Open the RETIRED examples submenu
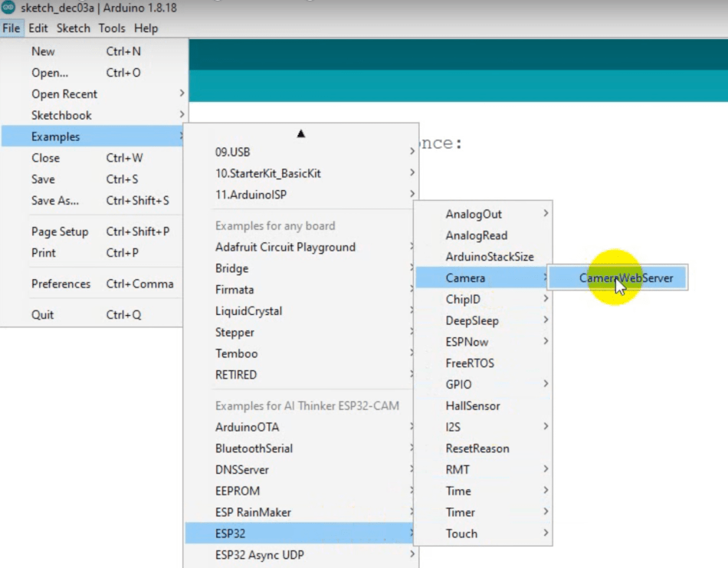 point(300,375)
